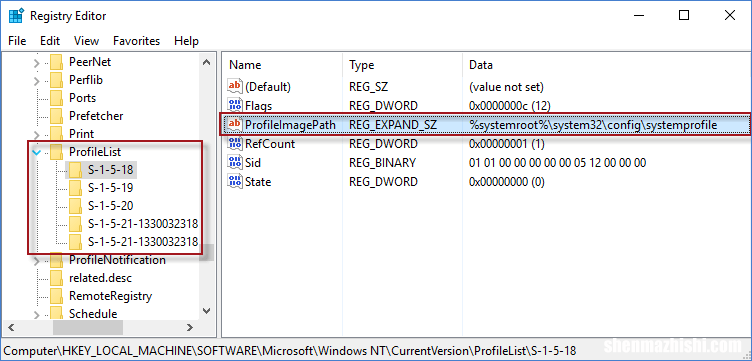
Task: Click the S-1-5-19 folder icon
Action: click(75, 187)
